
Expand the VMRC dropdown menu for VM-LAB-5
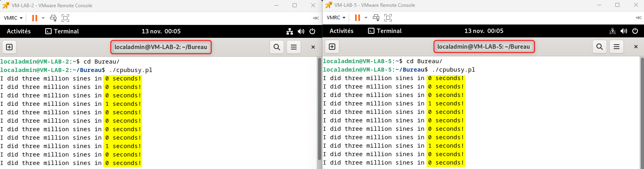336,18
